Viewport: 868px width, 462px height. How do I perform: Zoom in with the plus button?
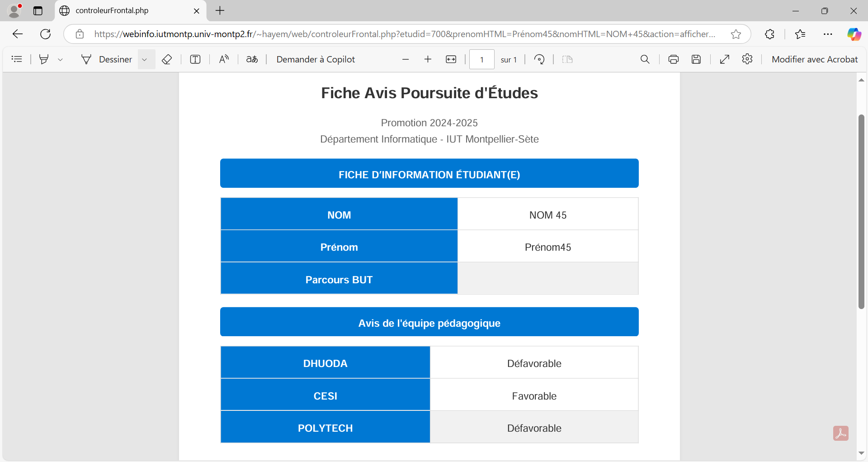click(x=428, y=59)
